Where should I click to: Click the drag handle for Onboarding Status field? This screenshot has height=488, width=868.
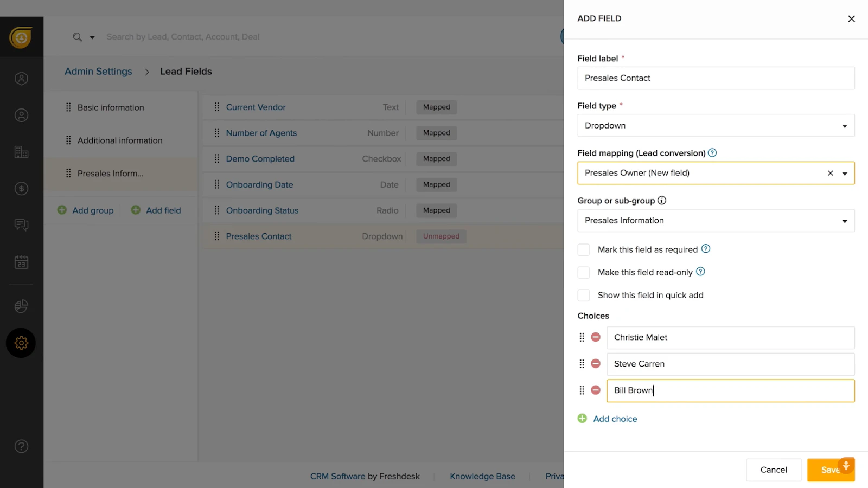tap(217, 210)
